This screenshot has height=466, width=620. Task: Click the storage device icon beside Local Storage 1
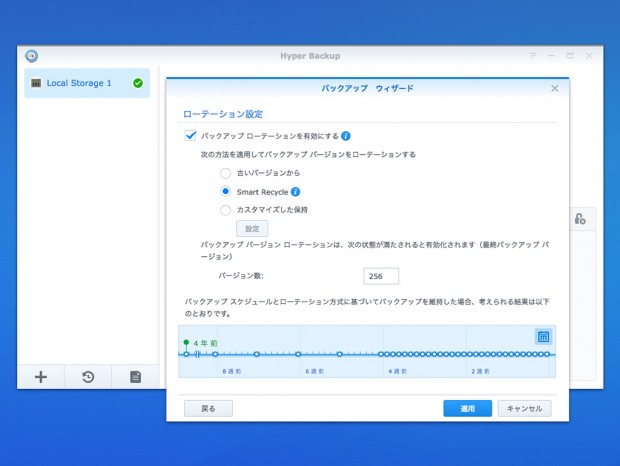36,83
